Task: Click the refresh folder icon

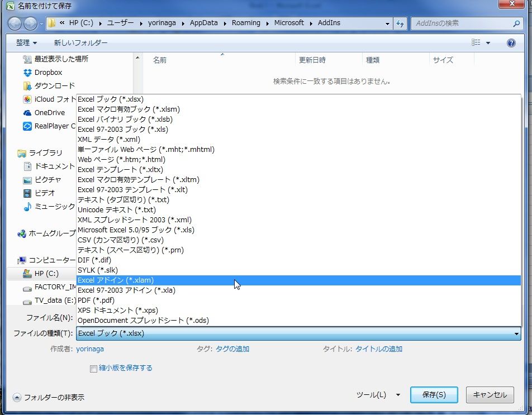Action: pos(400,23)
